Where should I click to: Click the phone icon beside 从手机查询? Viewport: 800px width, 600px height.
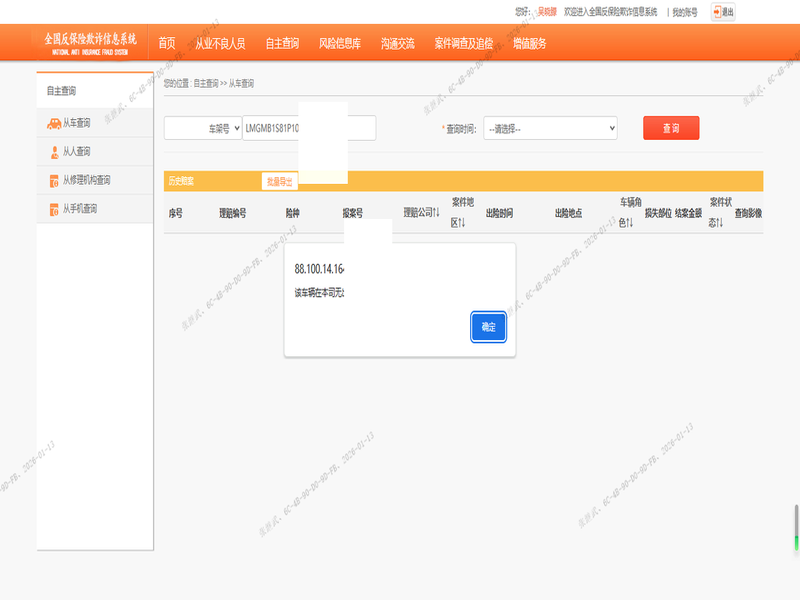54,209
